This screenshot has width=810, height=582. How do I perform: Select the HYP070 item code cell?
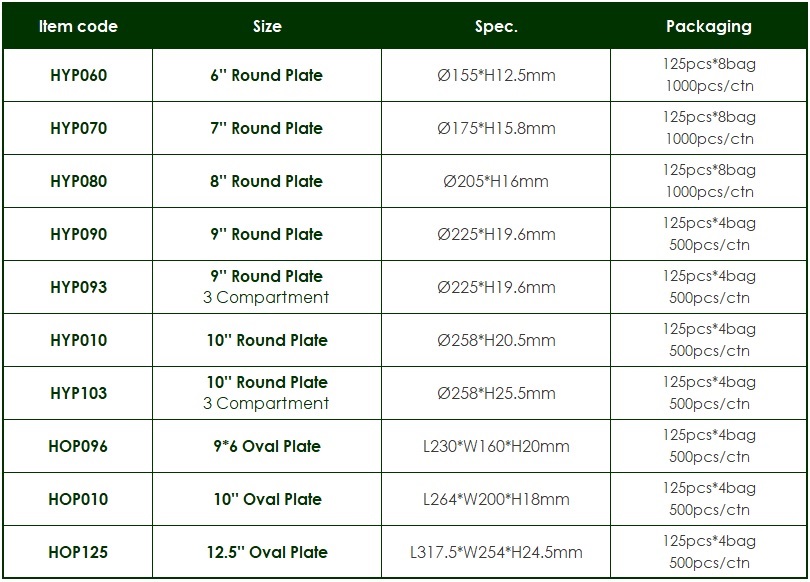(79, 128)
